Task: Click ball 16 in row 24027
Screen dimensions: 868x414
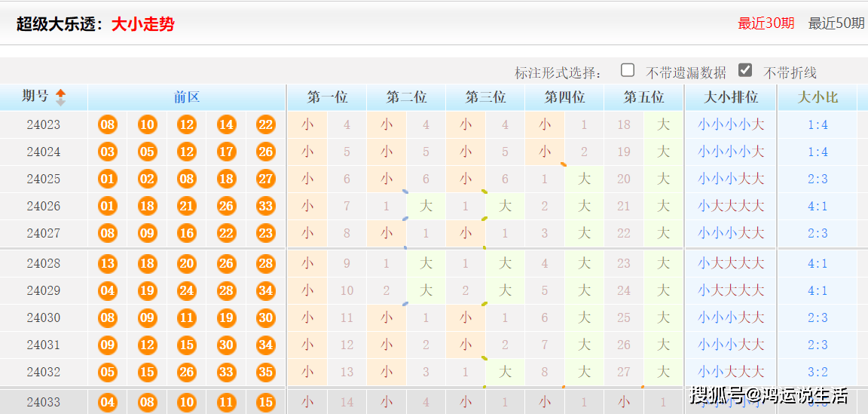Action: (187, 233)
